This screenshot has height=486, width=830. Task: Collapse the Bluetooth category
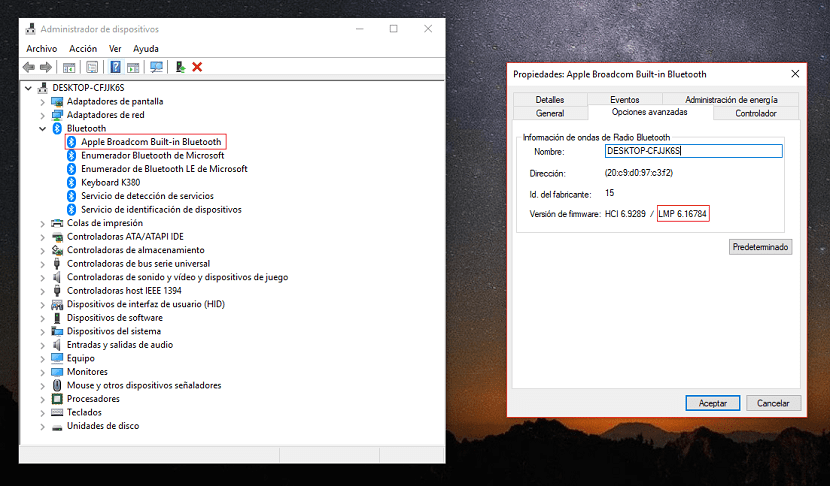point(42,129)
